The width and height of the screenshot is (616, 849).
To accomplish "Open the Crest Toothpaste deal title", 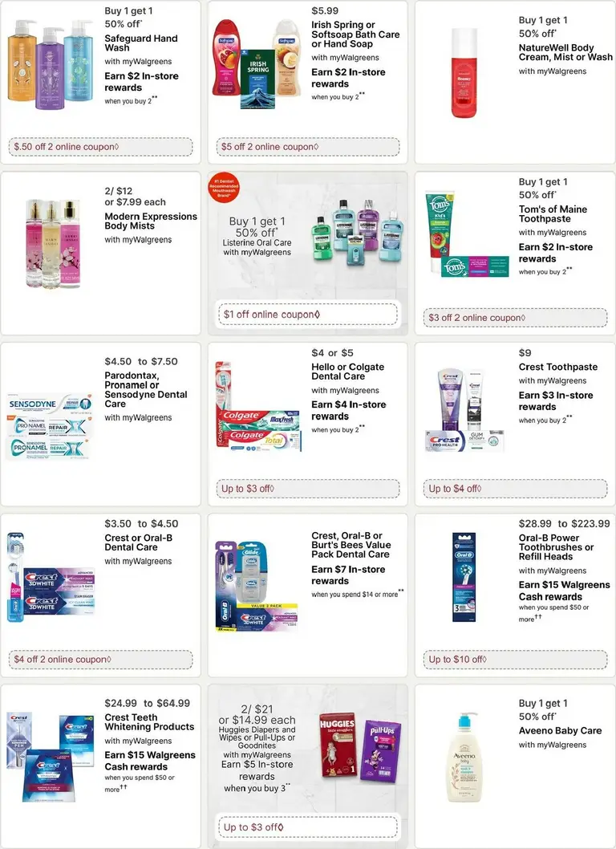I will 558,367.
